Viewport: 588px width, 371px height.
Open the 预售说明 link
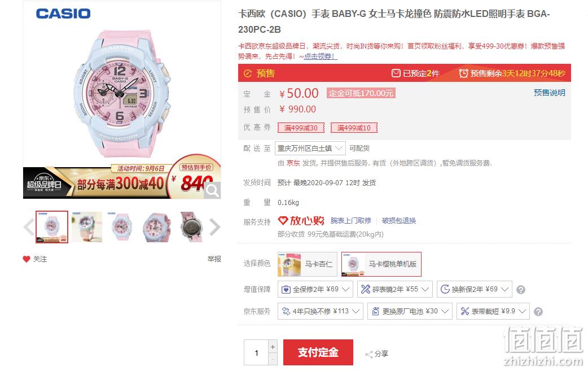pyautogui.click(x=550, y=93)
